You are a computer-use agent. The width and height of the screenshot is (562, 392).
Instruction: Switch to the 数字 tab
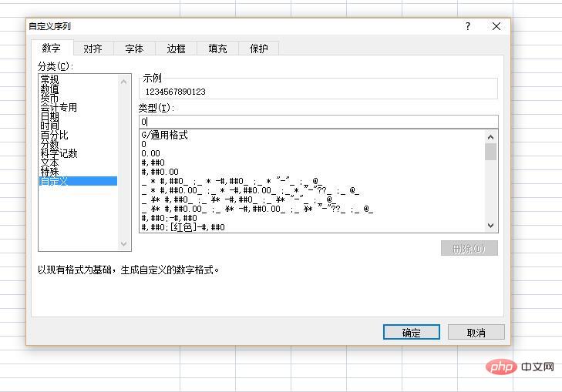pos(52,48)
